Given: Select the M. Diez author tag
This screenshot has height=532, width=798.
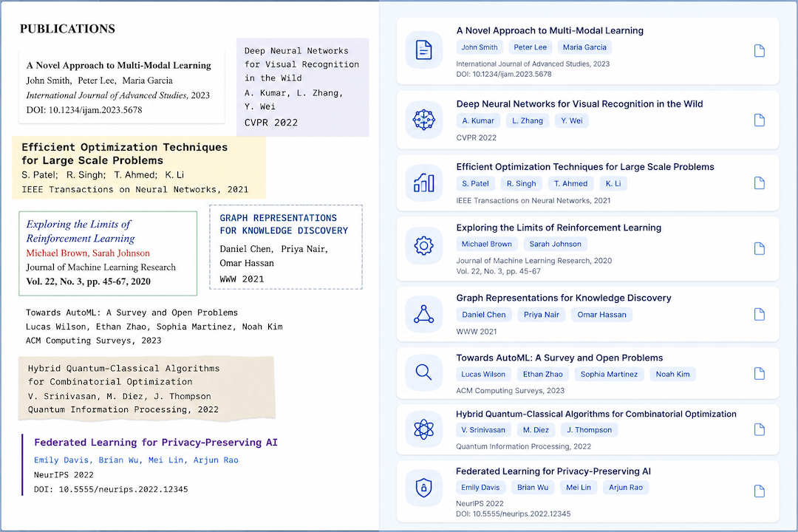Looking at the screenshot, I should [x=536, y=430].
